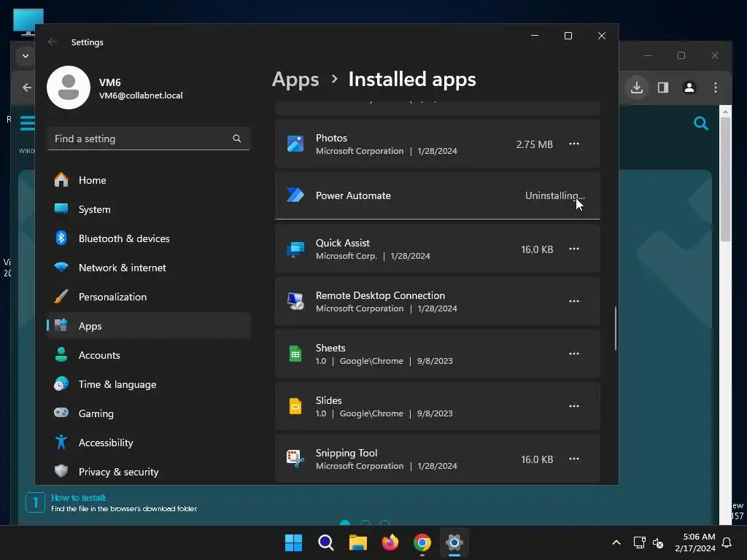Click the muted volume tray icon
The image size is (747, 560).
tap(658, 542)
